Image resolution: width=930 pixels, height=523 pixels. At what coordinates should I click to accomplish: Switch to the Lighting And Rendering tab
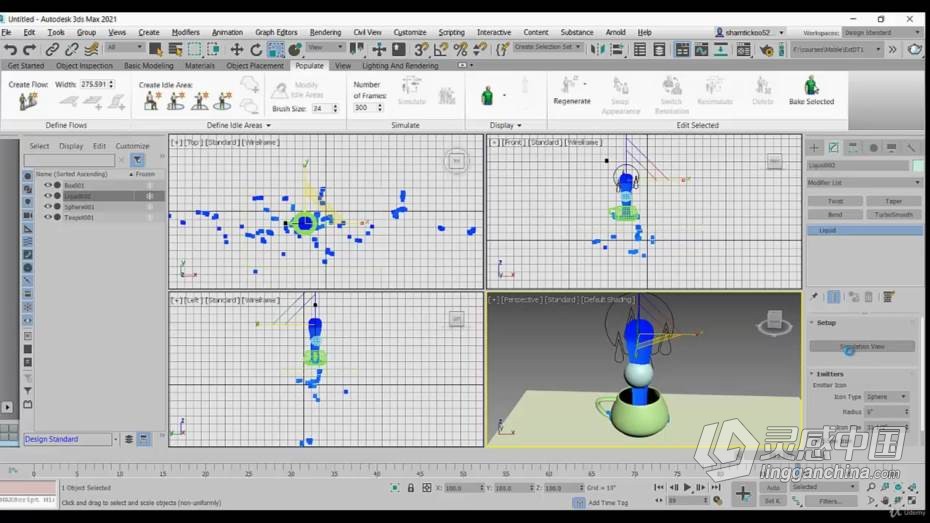[400, 66]
